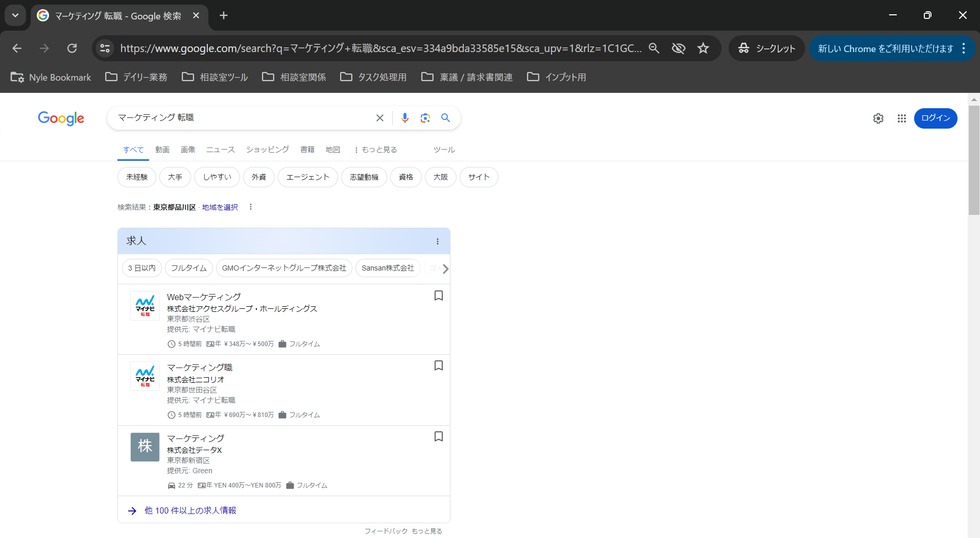Filter jobs by フルタイム chip
980x538 pixels.
189,268
